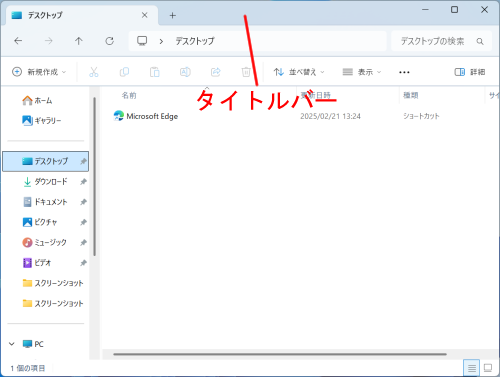500x377 pixels.
Task: Click the pin icon beside ビデオ
Action: (83, 263)
